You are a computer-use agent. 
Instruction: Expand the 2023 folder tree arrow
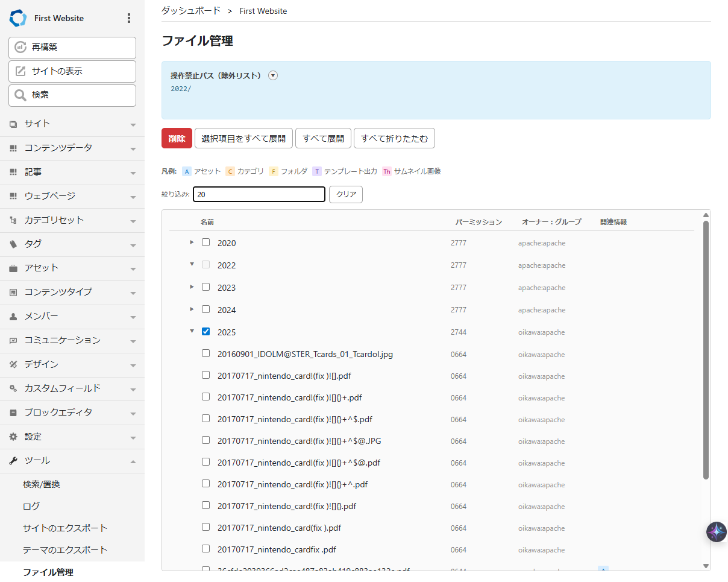pos(192,287)
